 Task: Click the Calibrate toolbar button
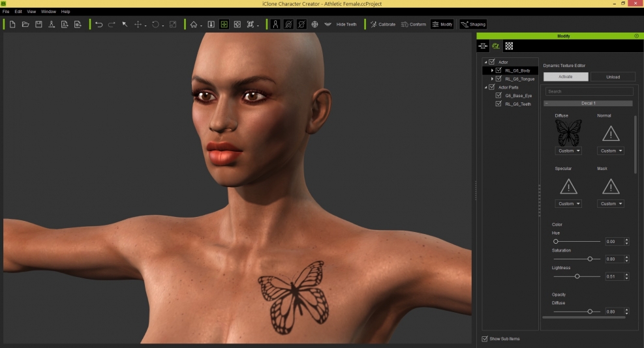(383, 24)
